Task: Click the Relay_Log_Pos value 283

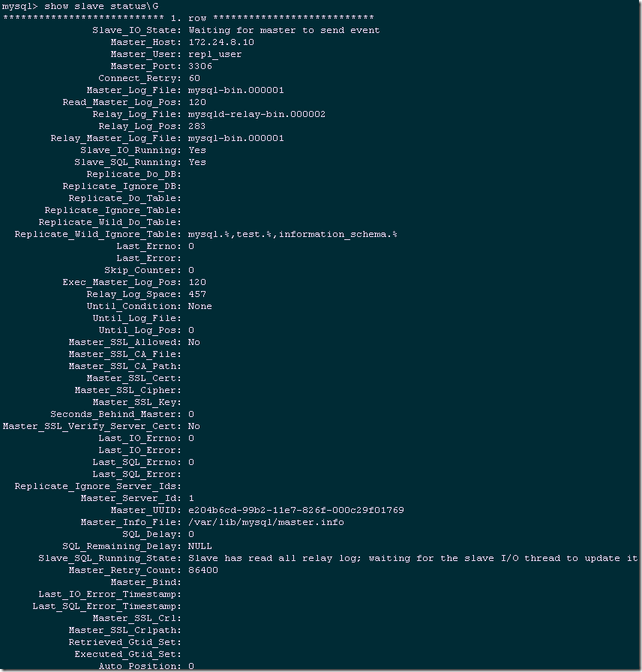Action: [196, 126]
